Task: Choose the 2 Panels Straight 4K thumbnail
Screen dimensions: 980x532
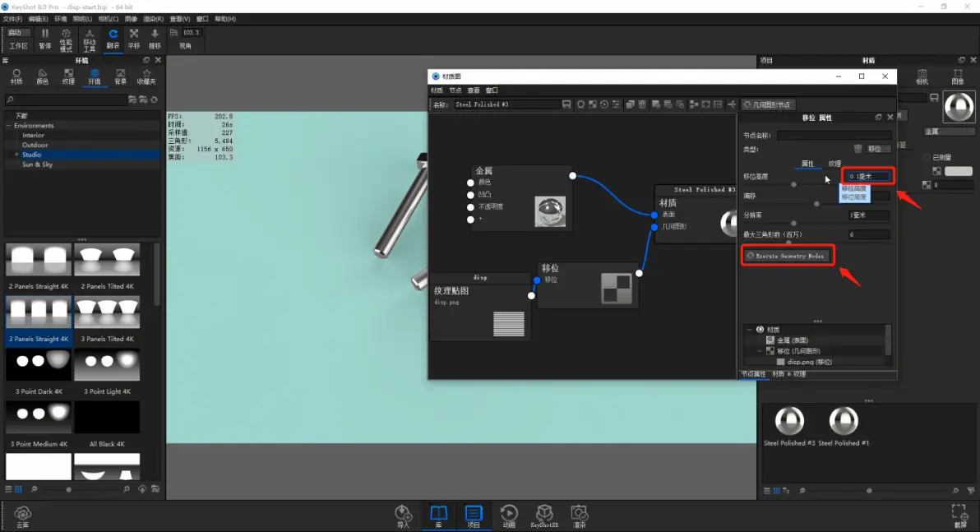Action: pyautogui.click(x=39, y=260)
